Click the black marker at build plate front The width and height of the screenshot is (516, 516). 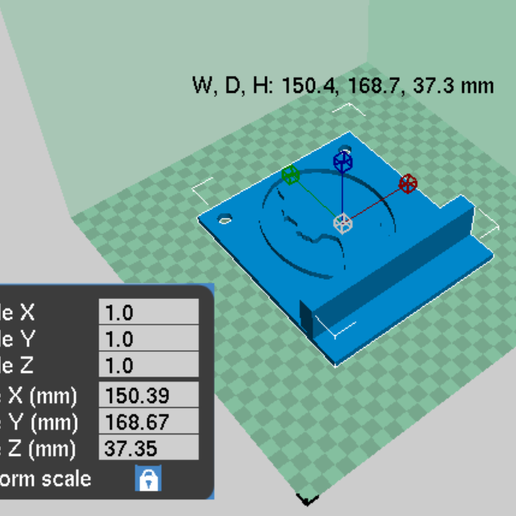tap(307, 499)
